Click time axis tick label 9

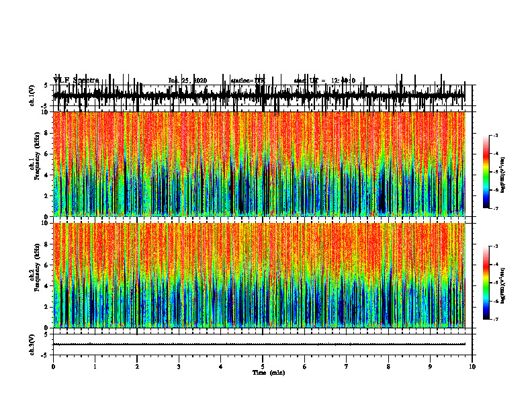[430, 367]
